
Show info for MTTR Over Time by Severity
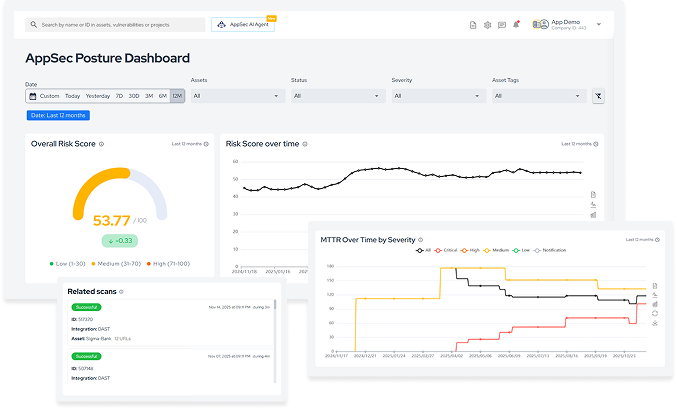421,240
